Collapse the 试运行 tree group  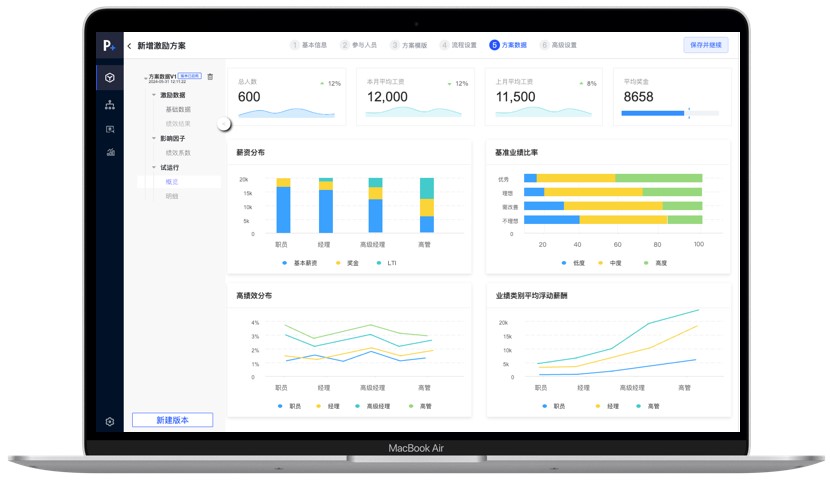[155, 167]
